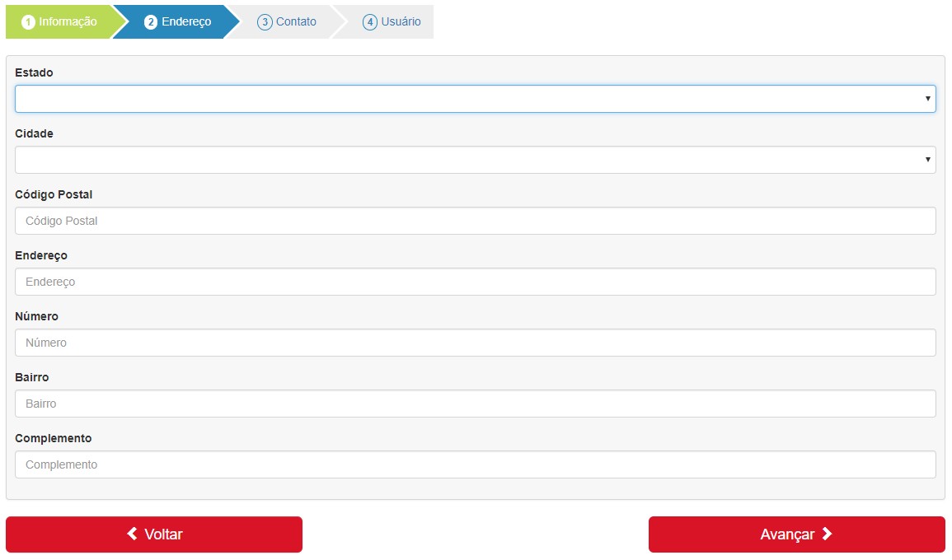Click the Bairro field label
The height and width of the screenshot is (560, 952).
31,377
